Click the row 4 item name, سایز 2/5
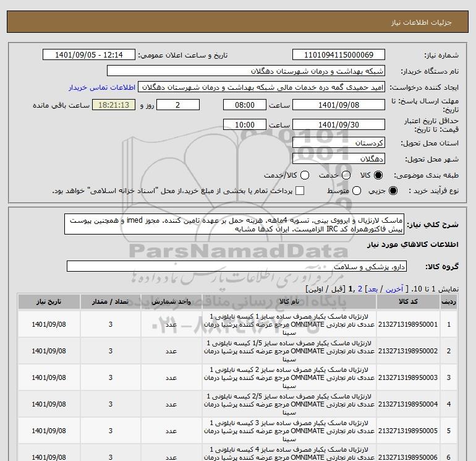476x461 pixels. point(289,404)
